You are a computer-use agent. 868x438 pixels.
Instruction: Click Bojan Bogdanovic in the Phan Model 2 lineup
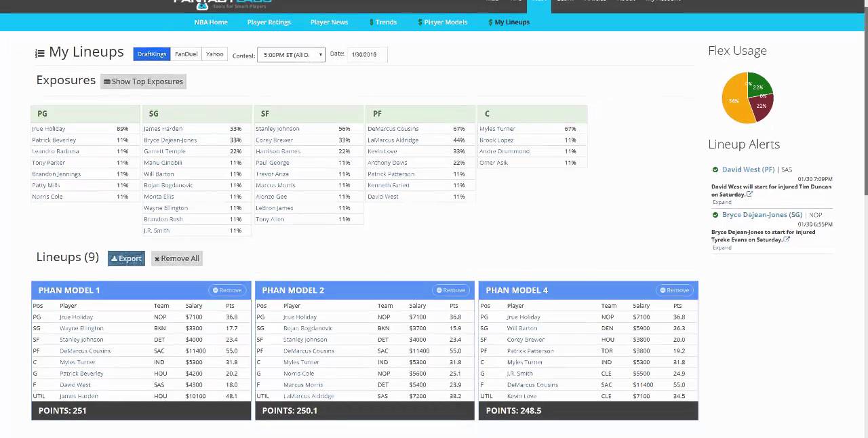pos(309,328)
